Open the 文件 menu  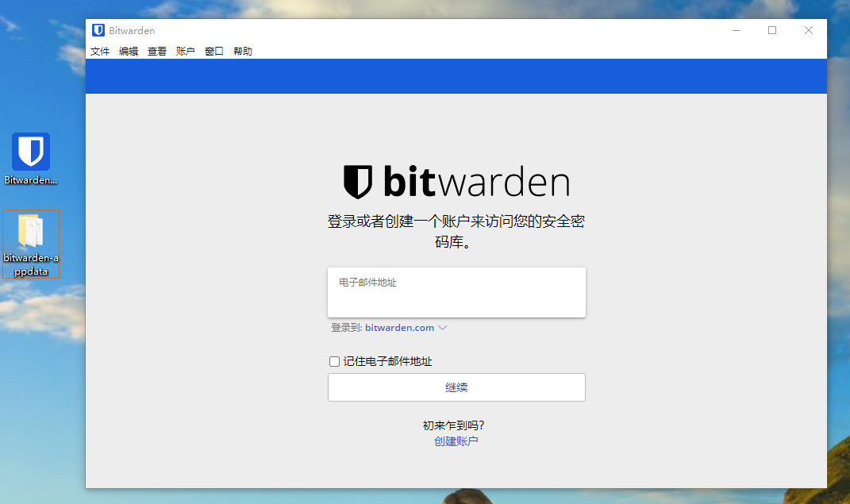(100, 51)
